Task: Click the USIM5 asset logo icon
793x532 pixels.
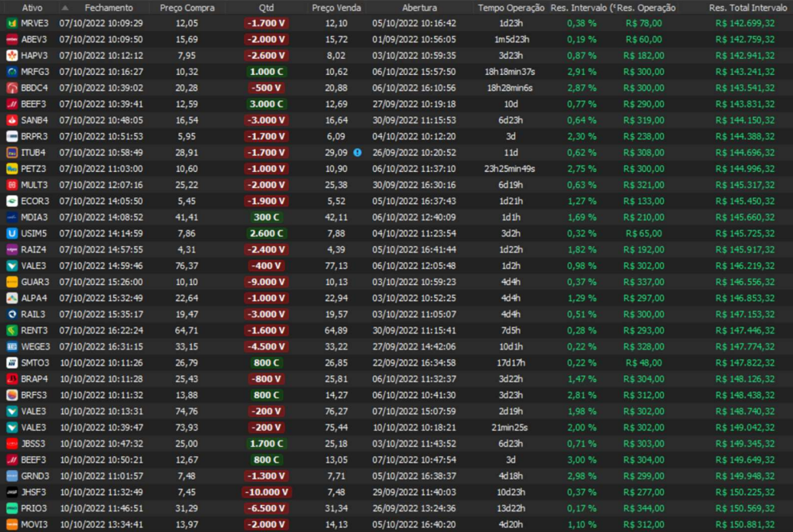Action: [x=12, y=233]
